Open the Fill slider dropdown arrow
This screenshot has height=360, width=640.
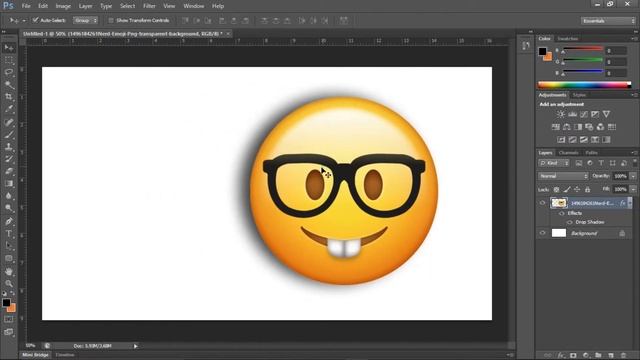coord(633,189)
